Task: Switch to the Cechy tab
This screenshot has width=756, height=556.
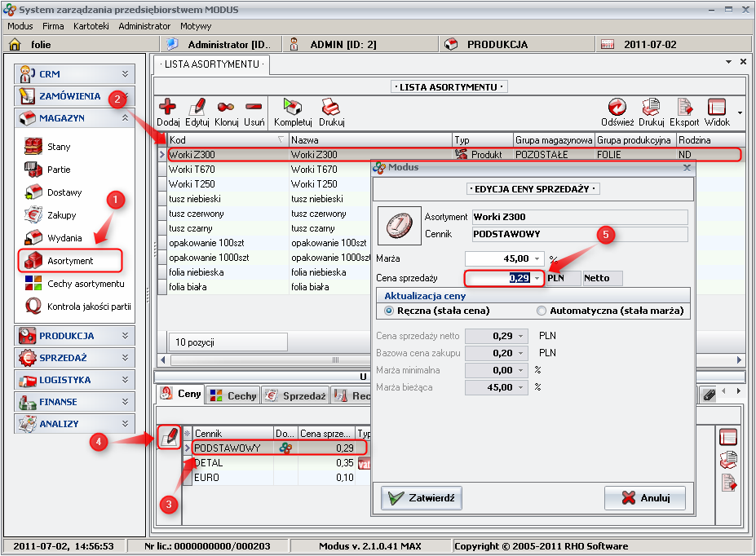Action: point(232,395)
